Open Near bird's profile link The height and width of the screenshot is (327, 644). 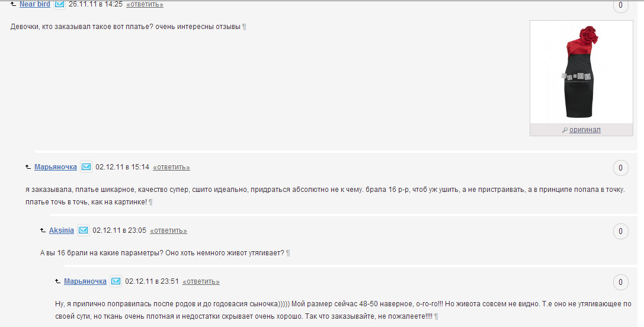pyautogui.click(x=35, y=4)
